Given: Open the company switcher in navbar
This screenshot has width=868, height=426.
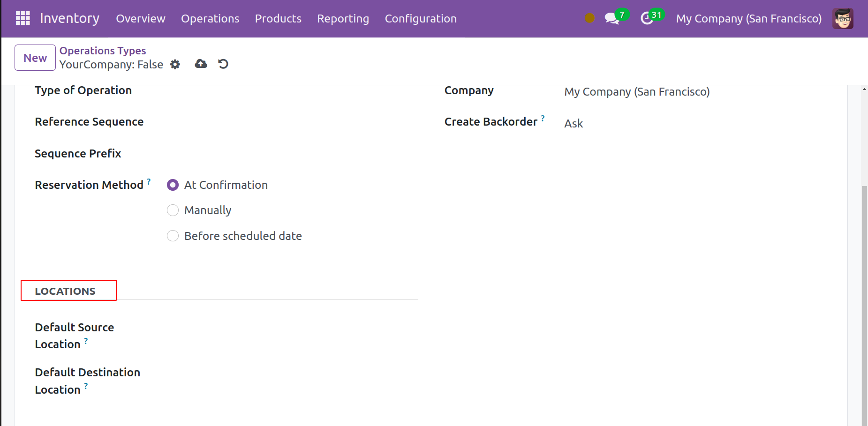Looking at the screenshot, I should pos(748,19).
